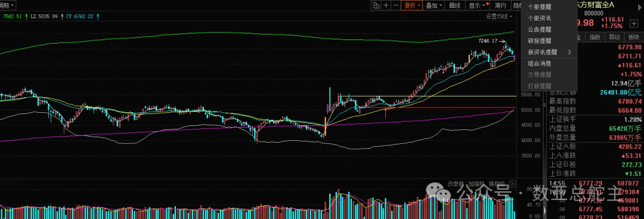Switch to the 板块 tab
The image size is (644, 219).
[x=633, y=37]
